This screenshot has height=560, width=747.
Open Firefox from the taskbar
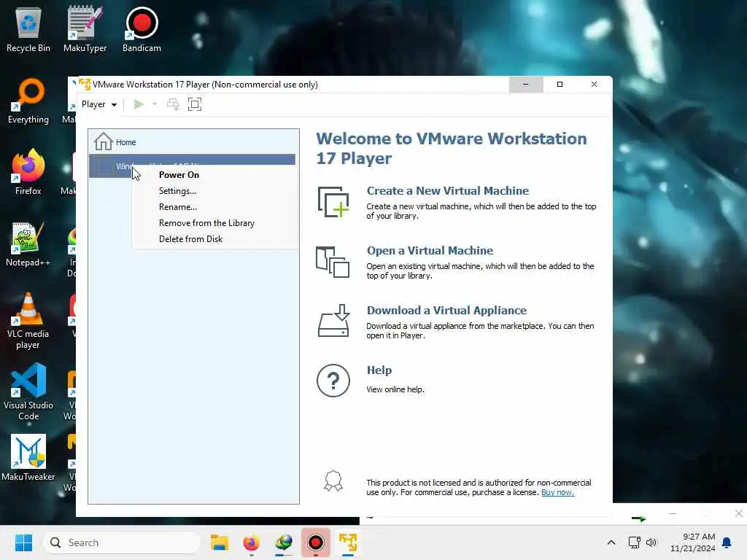tap(251, 542)
